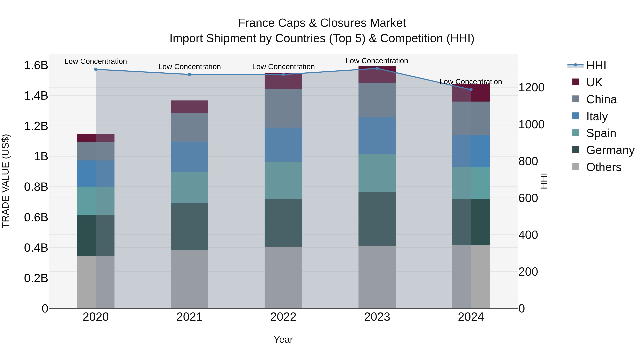Select the 2020 x-axis label
This screenshot has width=644, height=362.
pyautogui.click(x=96, y=317)
